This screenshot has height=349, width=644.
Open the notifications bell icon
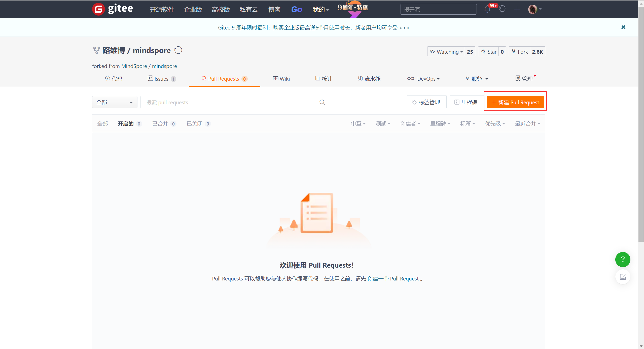pos(487,10)
